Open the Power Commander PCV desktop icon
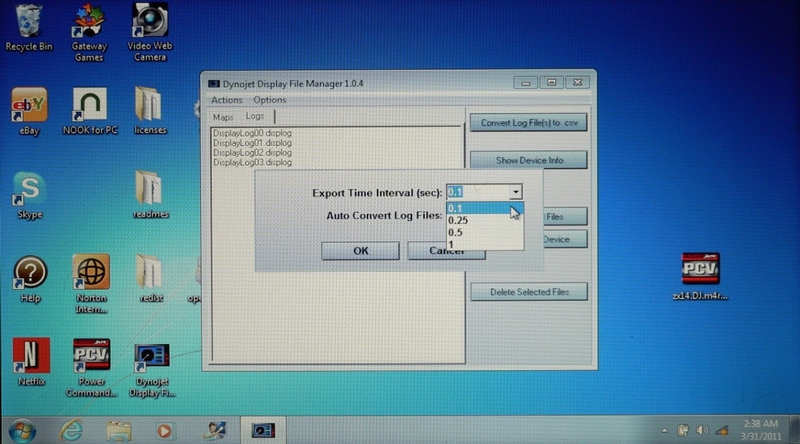 click(90, 356)
